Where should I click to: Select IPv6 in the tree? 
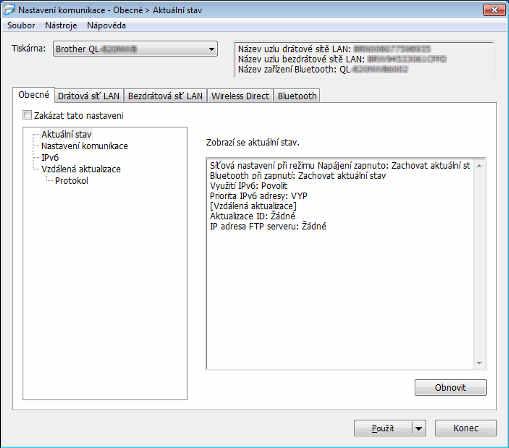[50, 157]
